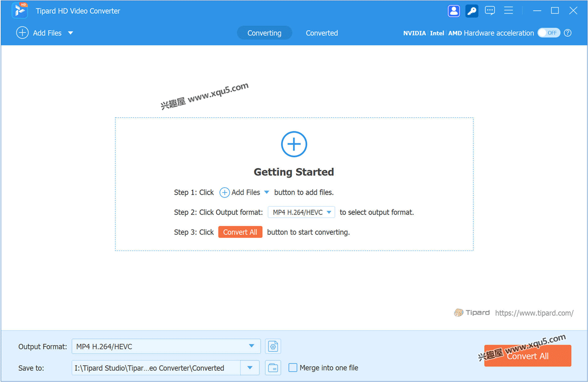Open the https://www.tipard.com/ link

point(534,313)
